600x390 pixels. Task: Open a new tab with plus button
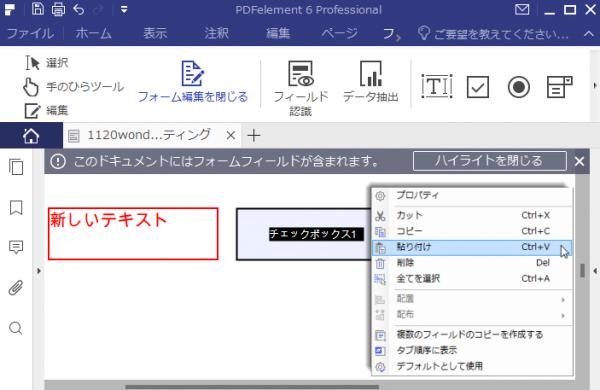254,135
